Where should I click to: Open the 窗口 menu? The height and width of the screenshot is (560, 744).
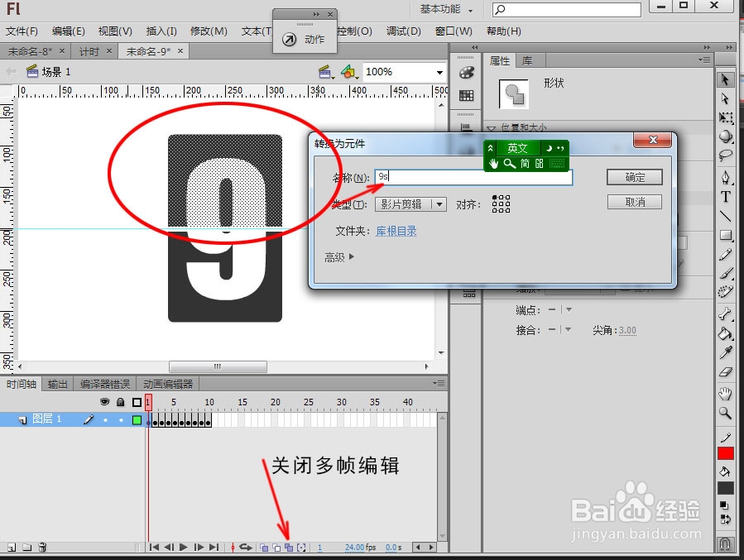point(454,31)
